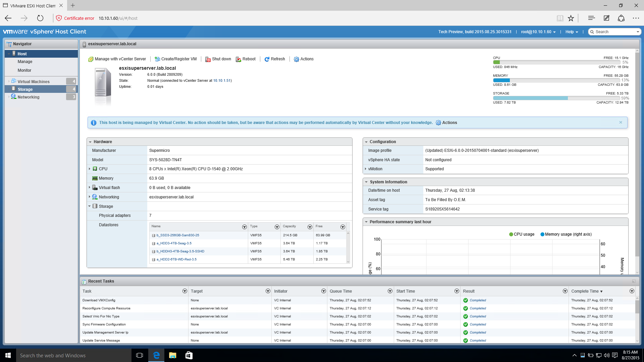Collapse Performance summary last hour panel
This screenshot has width=644, height=362.
pos(366,222)
